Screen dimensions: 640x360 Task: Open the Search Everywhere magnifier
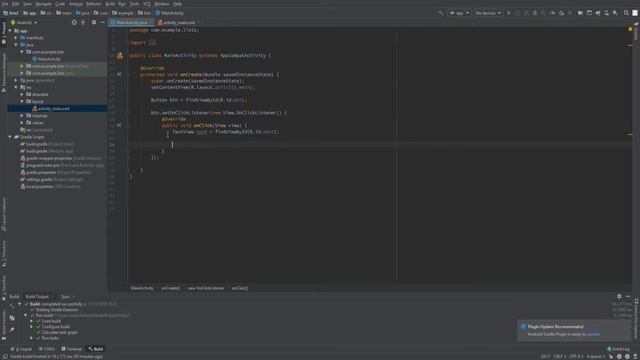[x=626, y=13]
